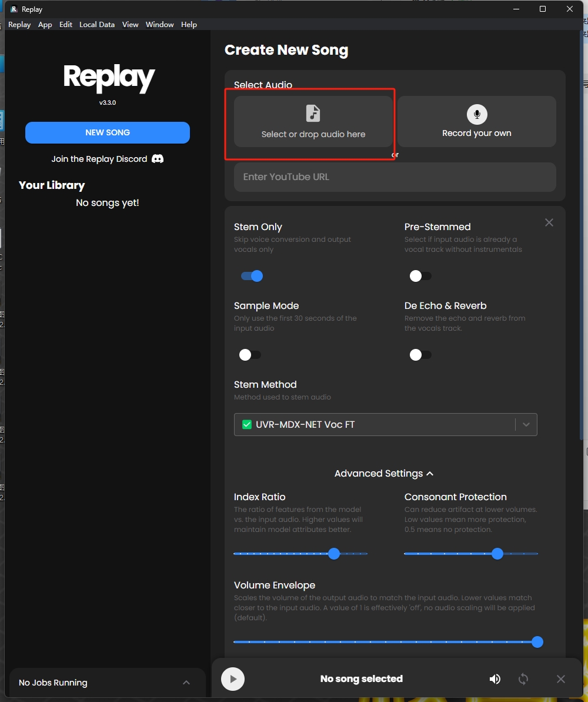This screenshot has width=588, height=702.
Task: Expand the No Jobs Running panel chevron
Action: 186,683
